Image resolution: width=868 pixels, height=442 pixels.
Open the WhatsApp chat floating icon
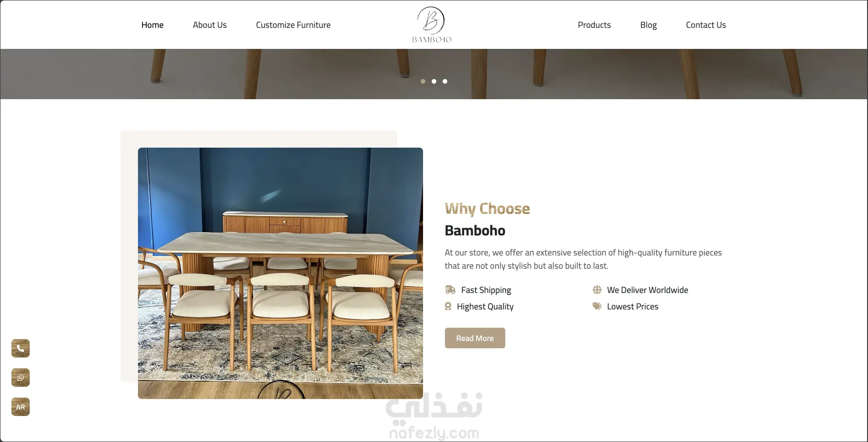click(x=21, y=378)
